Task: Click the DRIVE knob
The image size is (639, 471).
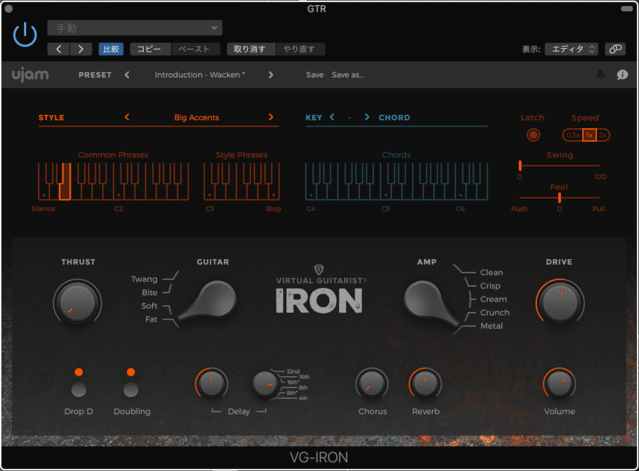Action: 560,303
